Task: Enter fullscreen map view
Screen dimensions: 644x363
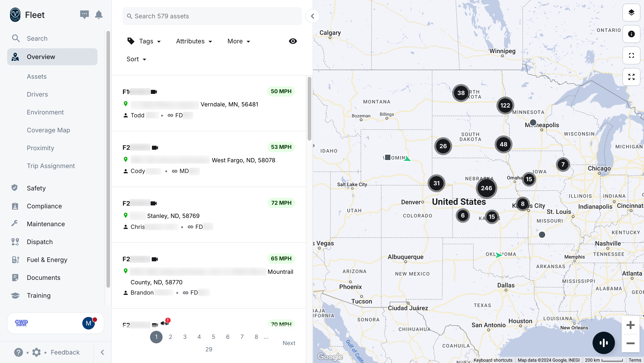Action: coord(631,55)
